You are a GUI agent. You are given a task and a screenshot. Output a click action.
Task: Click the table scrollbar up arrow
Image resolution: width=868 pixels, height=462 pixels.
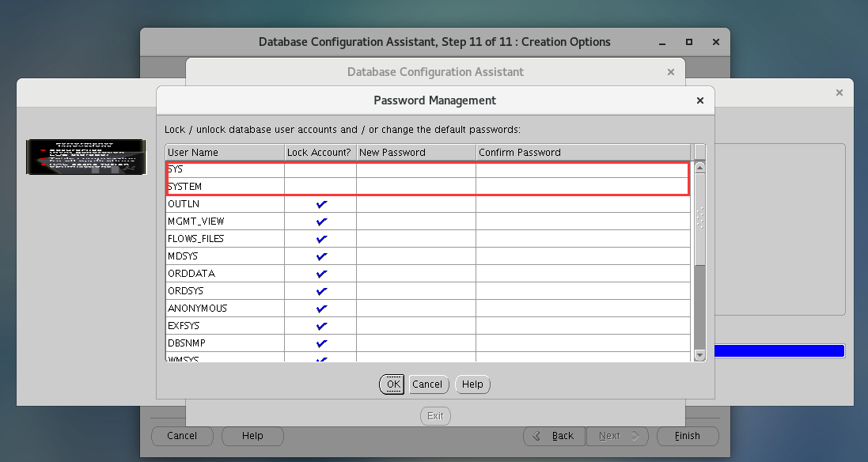[x=699, y=167]
